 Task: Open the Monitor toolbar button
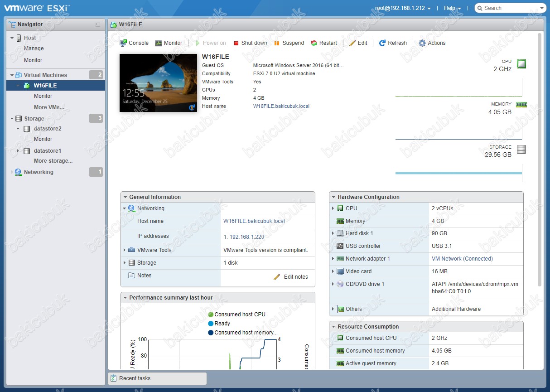(169, 43)
